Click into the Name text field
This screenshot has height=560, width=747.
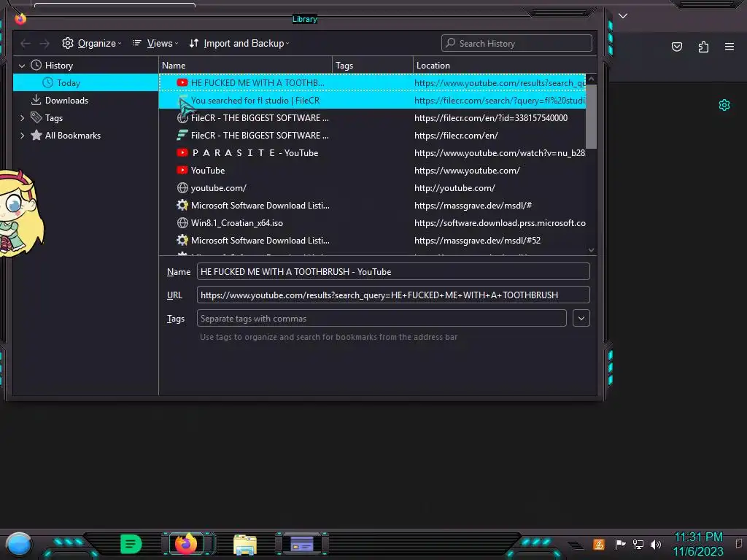[393, 271]
